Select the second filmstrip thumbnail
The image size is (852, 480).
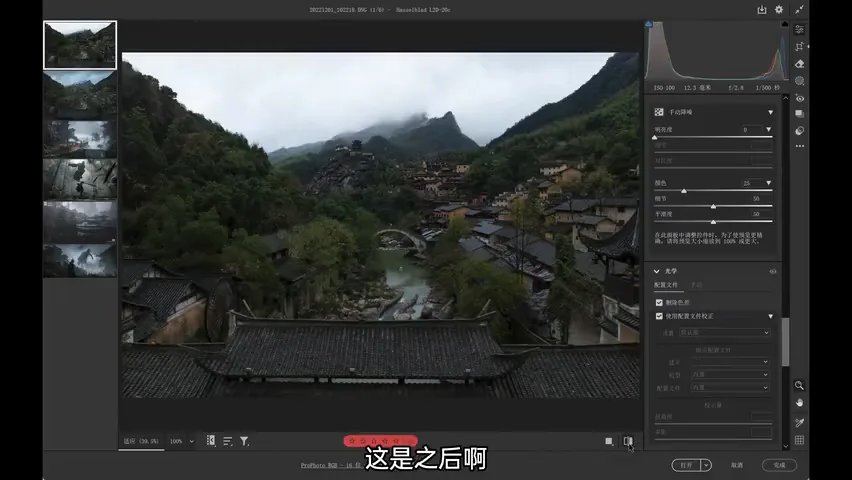(x=80, y=93)
